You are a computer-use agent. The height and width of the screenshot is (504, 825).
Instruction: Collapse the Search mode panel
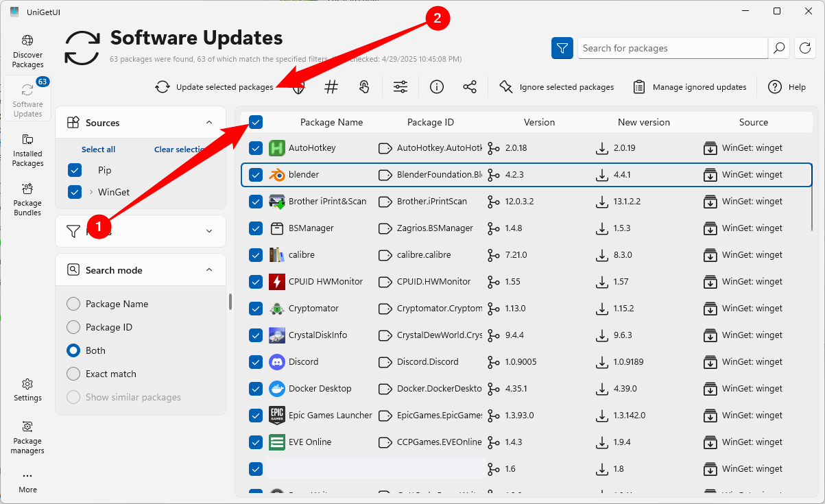pyautogui.click(x=209, y=270)
